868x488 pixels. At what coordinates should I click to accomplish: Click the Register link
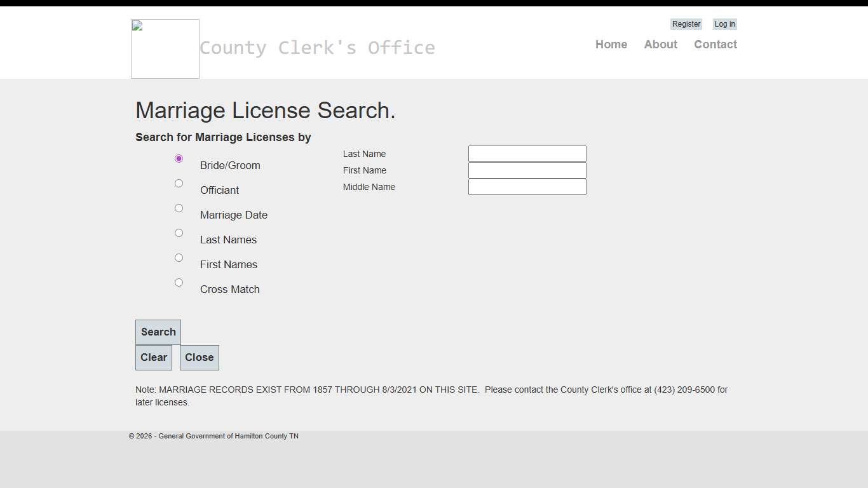(x=686, y=24)
